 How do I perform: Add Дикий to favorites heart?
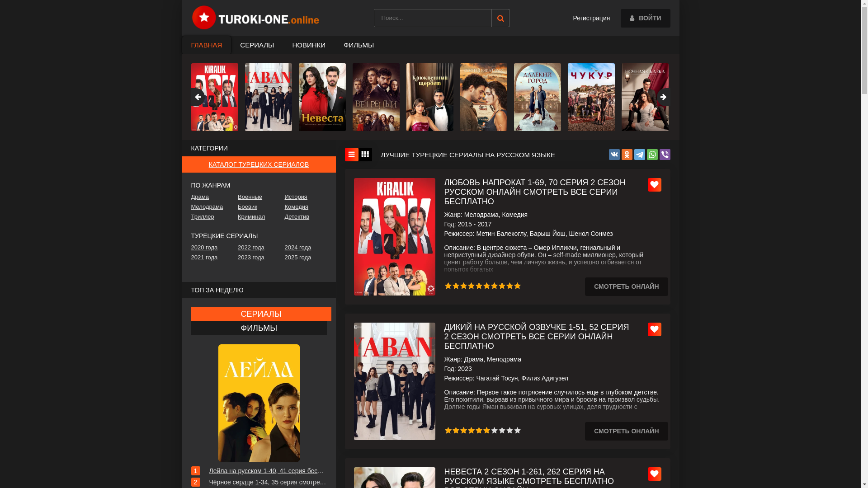tap(654, 329)
